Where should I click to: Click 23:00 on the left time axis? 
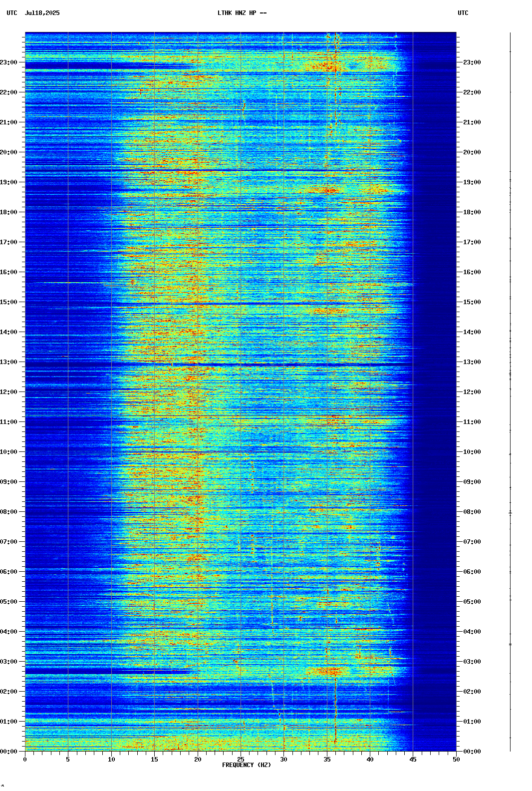coord(8,62)
